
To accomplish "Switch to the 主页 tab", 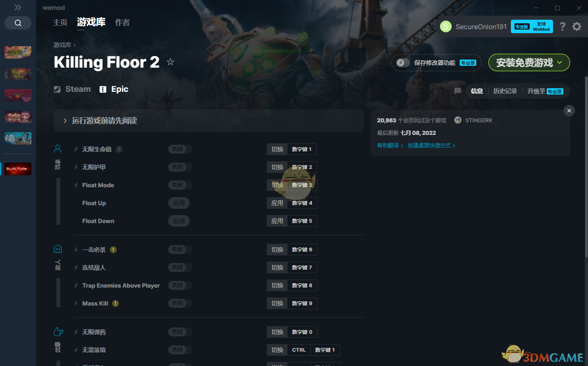I will pos(60,22).
